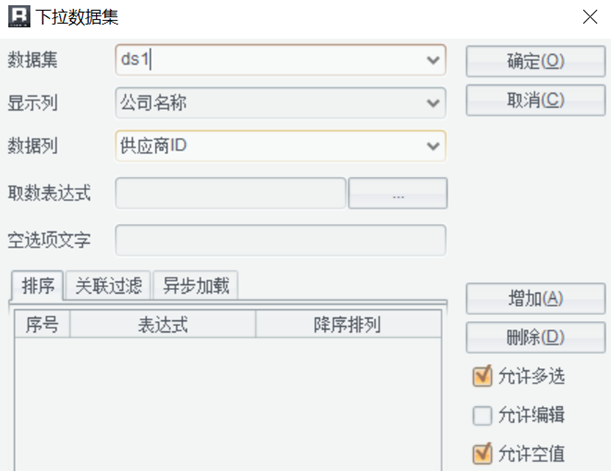The height and width of the screenshot is (472, 612).
Task: Expand the 显示列 dropdown showing 公司名称
Action: point(433,103)
